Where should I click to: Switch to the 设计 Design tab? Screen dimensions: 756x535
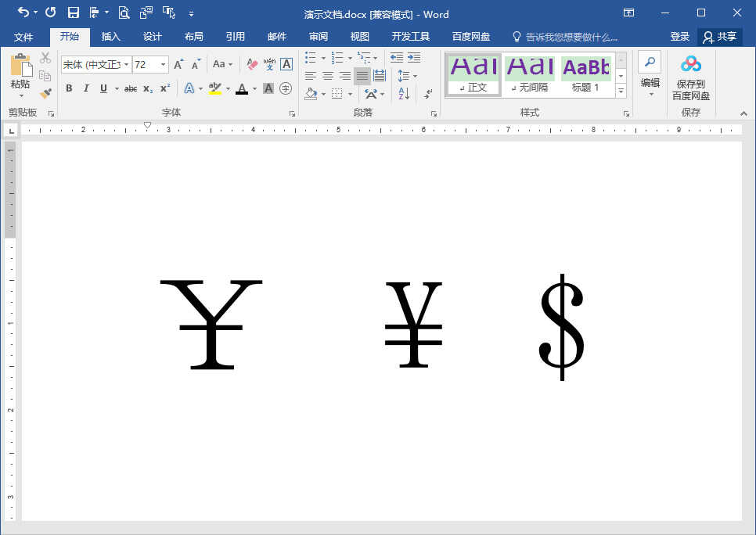[153, 37]
